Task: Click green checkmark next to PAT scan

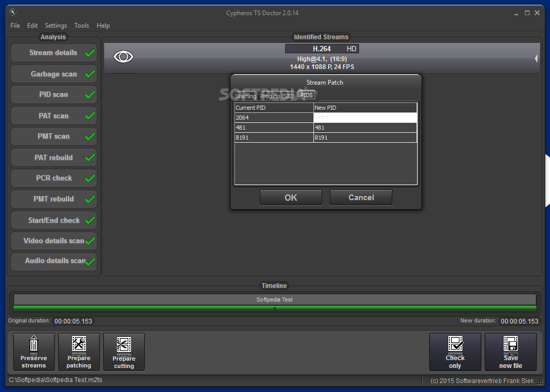Action: (90, 116)
